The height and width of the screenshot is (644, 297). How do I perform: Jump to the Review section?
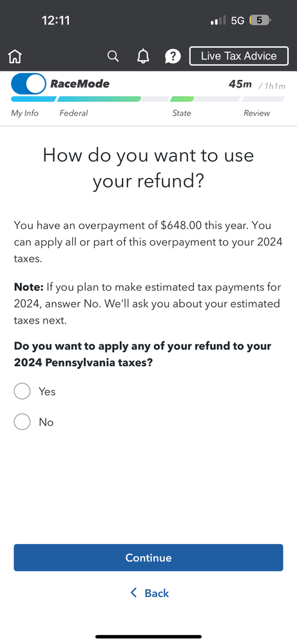point(257,113)
